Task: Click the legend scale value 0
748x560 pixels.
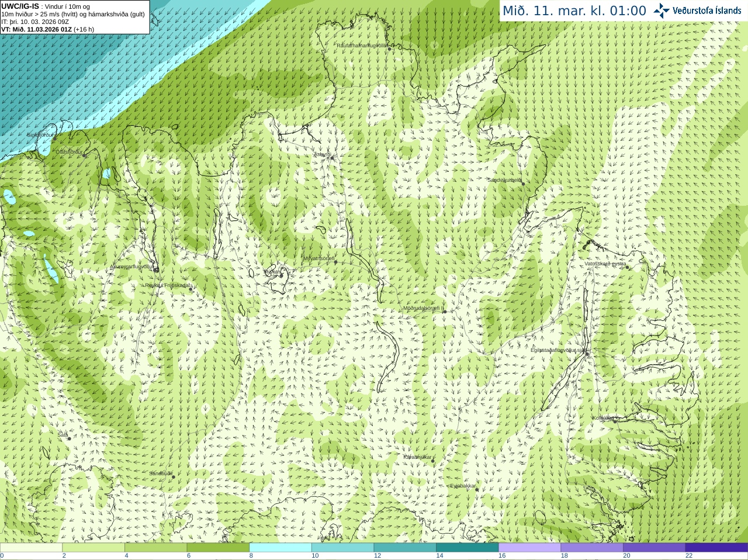Action: click(x=2, y=556)
